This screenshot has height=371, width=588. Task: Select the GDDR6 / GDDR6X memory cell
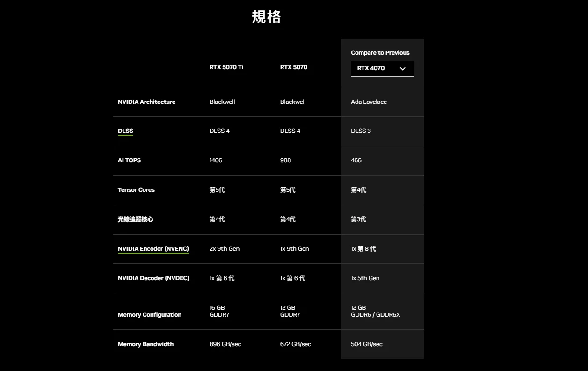pos(375,315)
